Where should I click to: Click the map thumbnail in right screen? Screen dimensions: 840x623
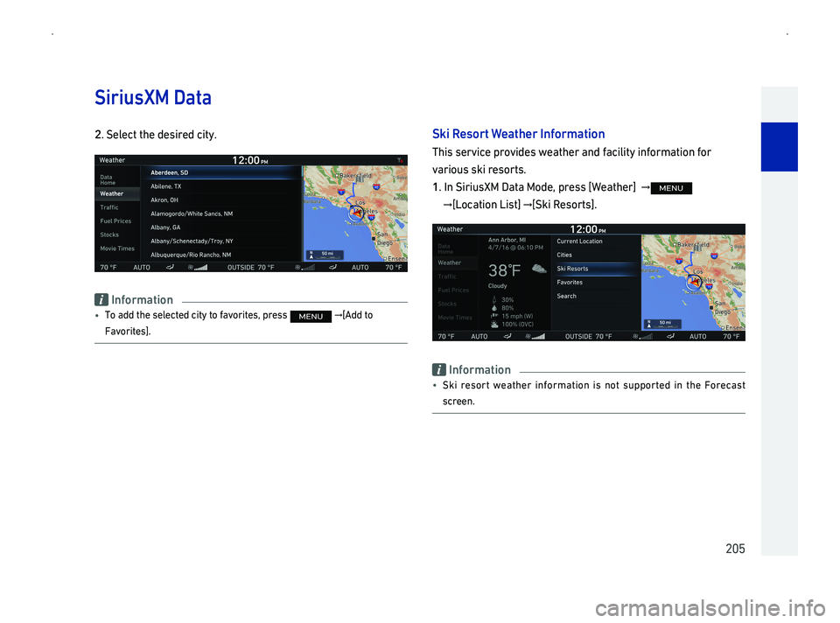point(693,283)
